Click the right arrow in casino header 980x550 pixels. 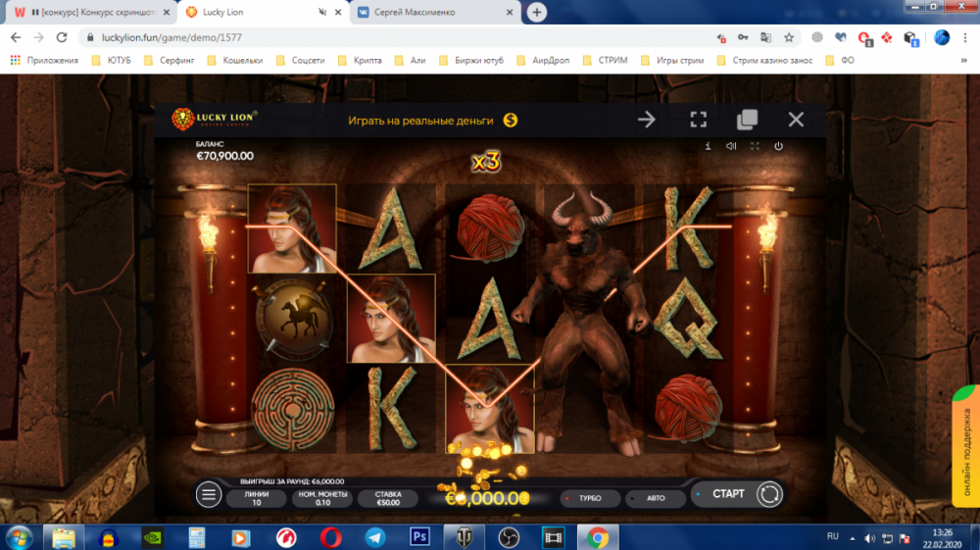point(647,120)
